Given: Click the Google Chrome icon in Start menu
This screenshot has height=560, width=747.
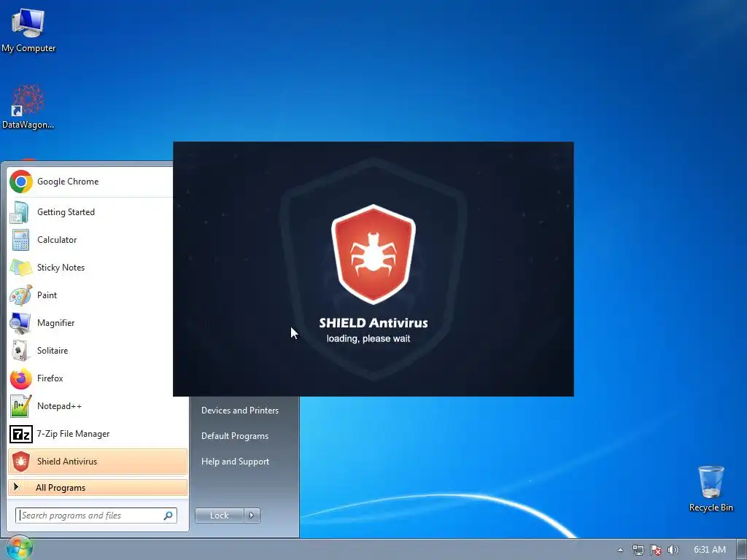Looking at the screenshot, I should [x=21, y=182].
